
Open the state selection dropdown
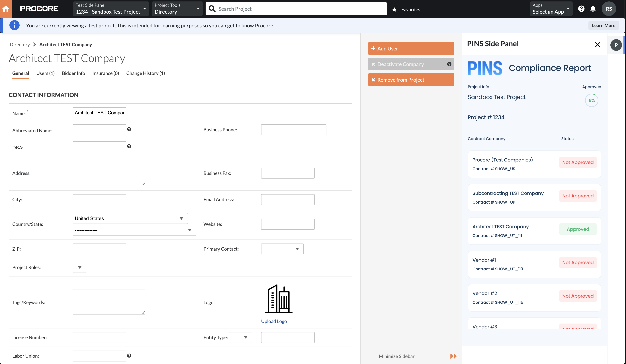coord(134,230)
